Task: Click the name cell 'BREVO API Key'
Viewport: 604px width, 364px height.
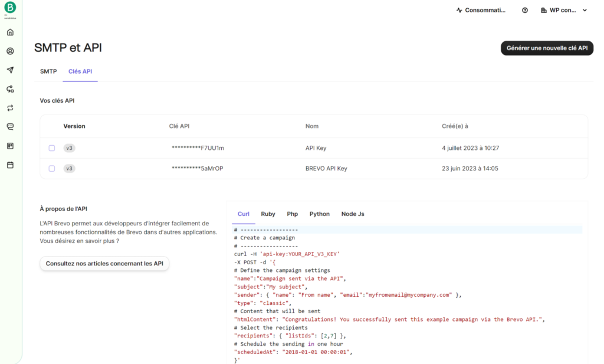Action: [x=326, y=168]
